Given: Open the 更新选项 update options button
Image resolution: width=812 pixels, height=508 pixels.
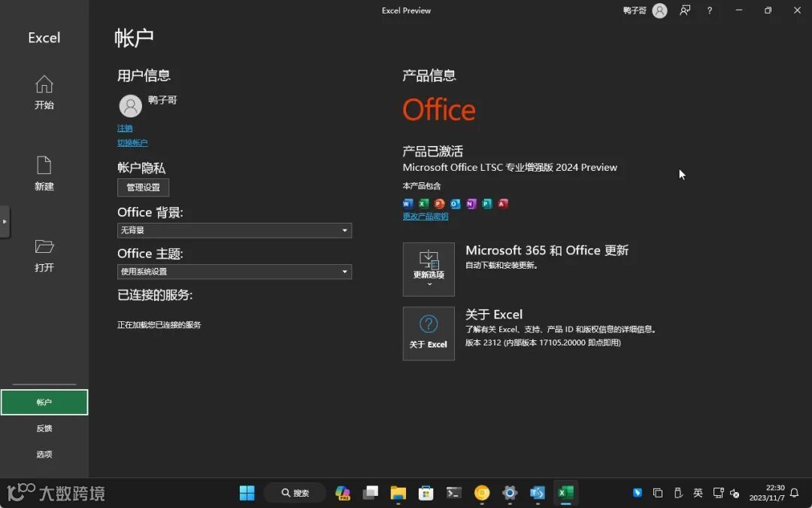Looking at the screenshot, I should (x=429, y=269).
